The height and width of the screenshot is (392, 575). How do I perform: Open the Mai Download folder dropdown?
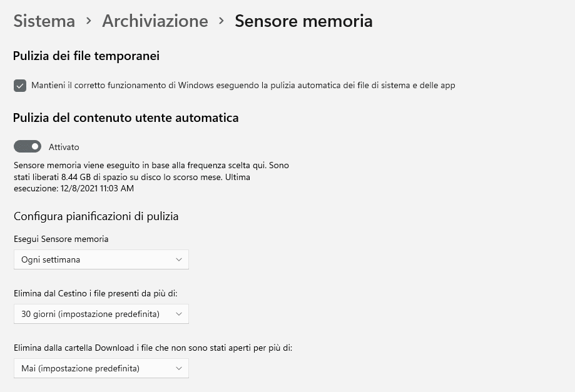point(101,368)
